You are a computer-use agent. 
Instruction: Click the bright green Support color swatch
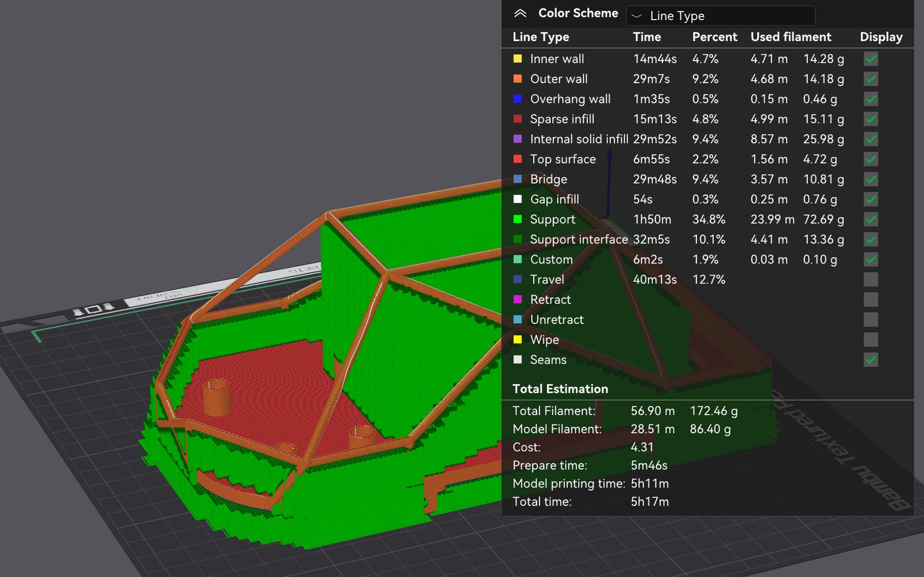tap(517, 219)
